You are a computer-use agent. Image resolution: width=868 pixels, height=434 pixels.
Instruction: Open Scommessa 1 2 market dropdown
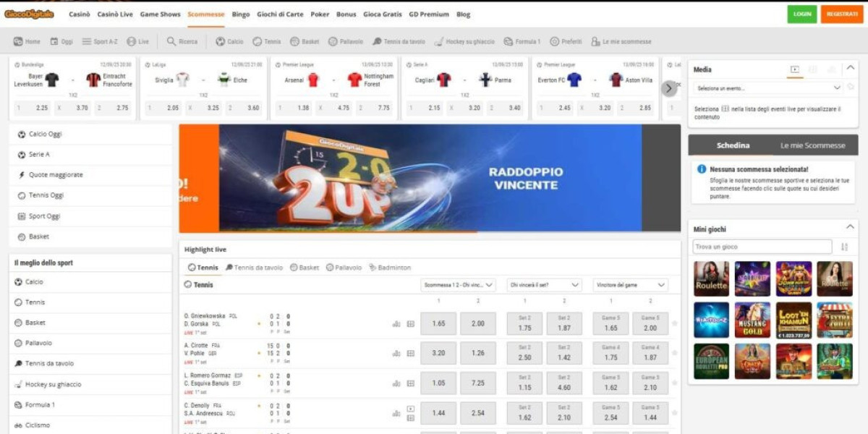tap(459, 285)
